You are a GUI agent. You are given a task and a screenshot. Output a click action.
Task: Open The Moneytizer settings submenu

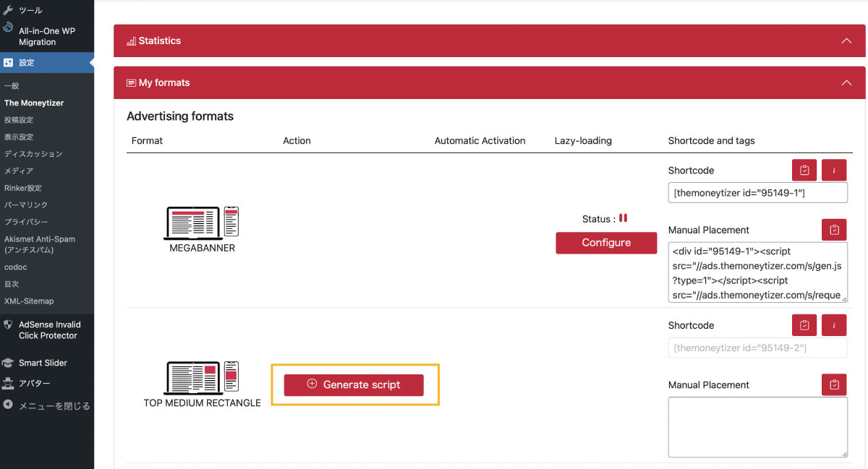tap(34, 103)
